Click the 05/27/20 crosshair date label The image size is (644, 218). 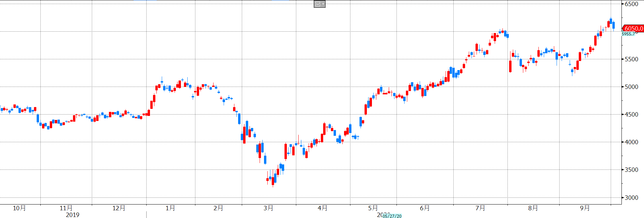click(x=392, y=216)
